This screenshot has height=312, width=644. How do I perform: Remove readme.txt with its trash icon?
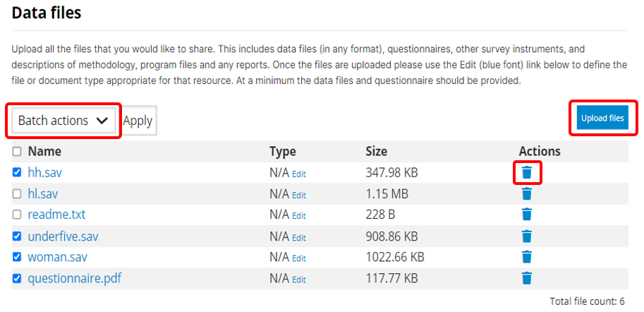(x=526, y=214)
